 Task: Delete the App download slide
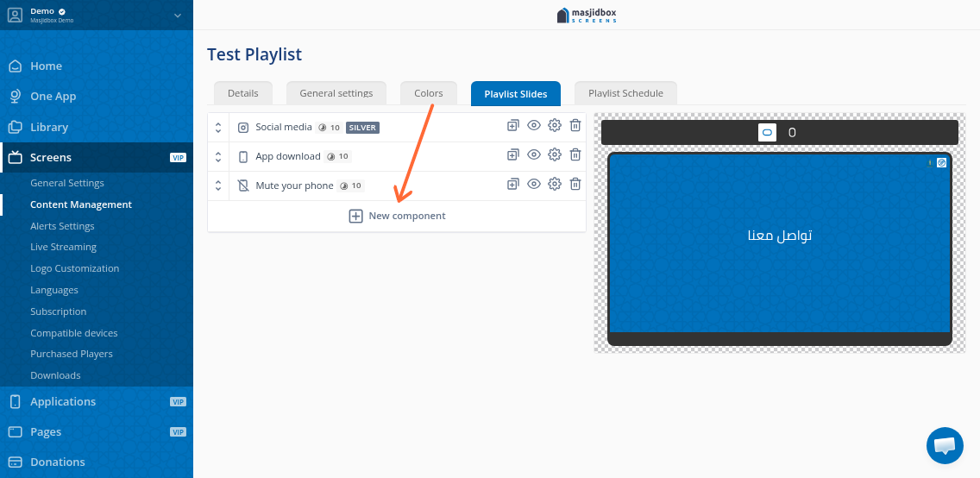tap(575, 154)
